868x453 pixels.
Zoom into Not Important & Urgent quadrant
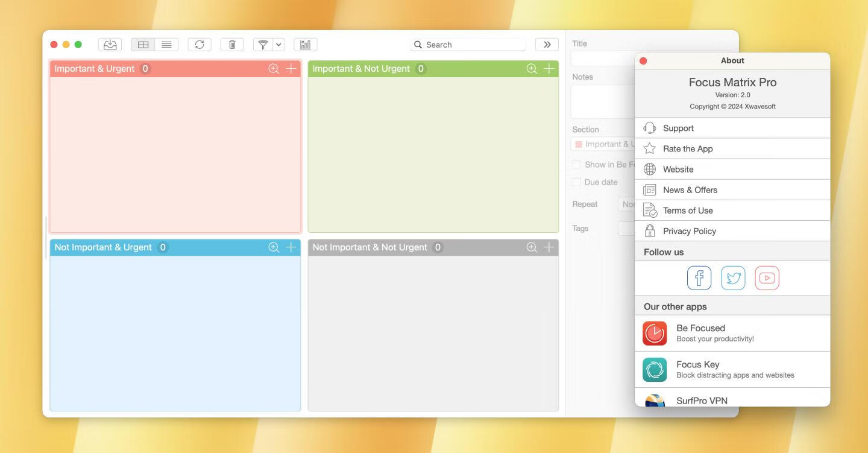(274, 247)
